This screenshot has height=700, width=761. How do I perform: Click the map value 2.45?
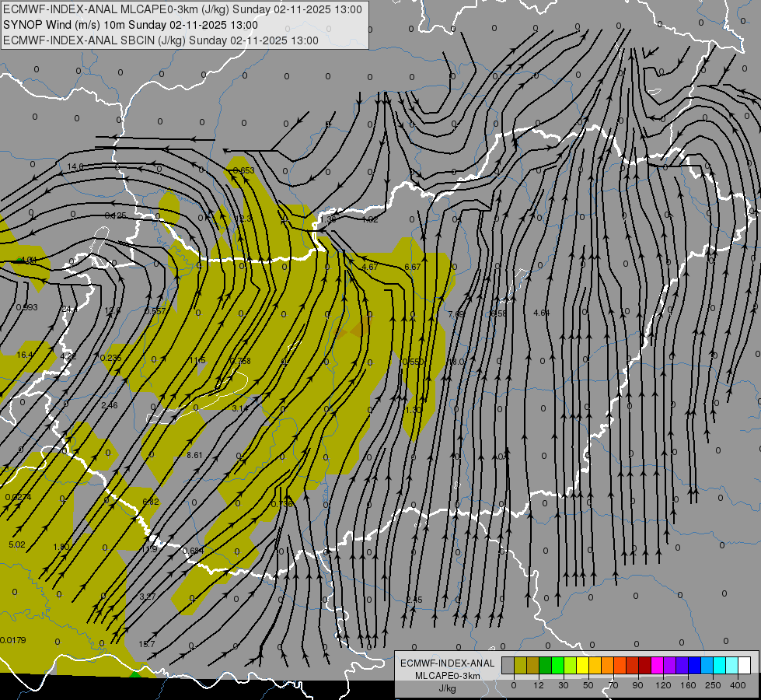tap(414, 600)
